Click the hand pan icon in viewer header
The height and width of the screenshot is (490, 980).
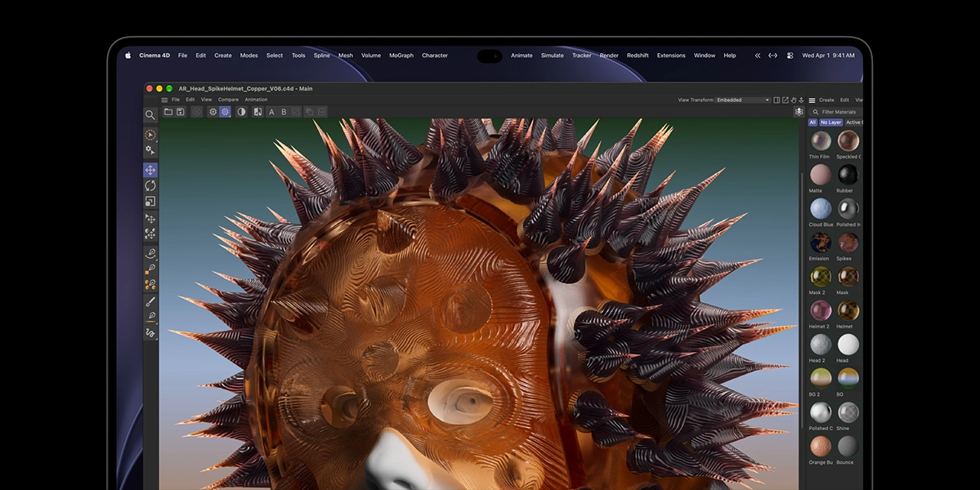pos(793,100)
